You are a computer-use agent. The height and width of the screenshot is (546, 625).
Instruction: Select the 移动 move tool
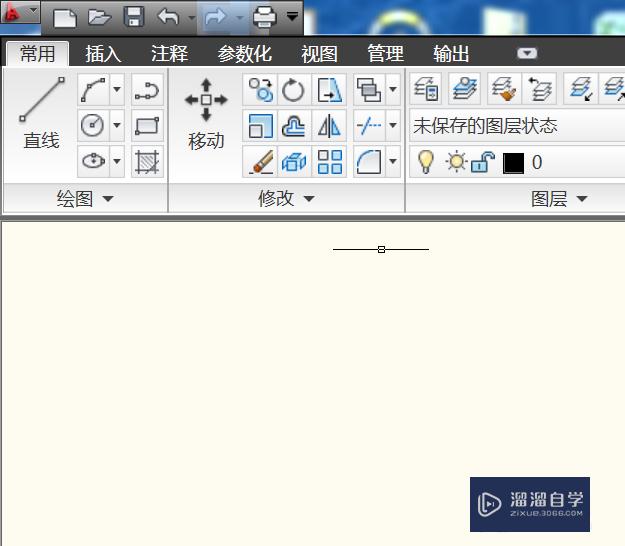coord(206,115)
